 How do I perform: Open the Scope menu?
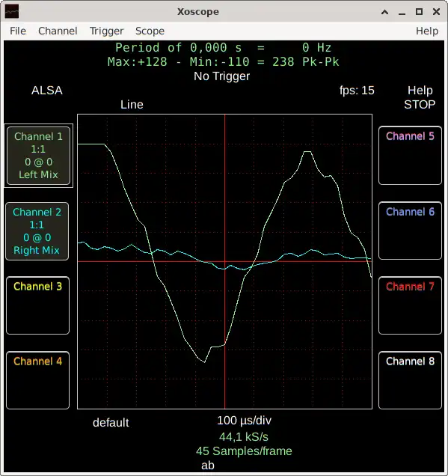coord(150,31)
